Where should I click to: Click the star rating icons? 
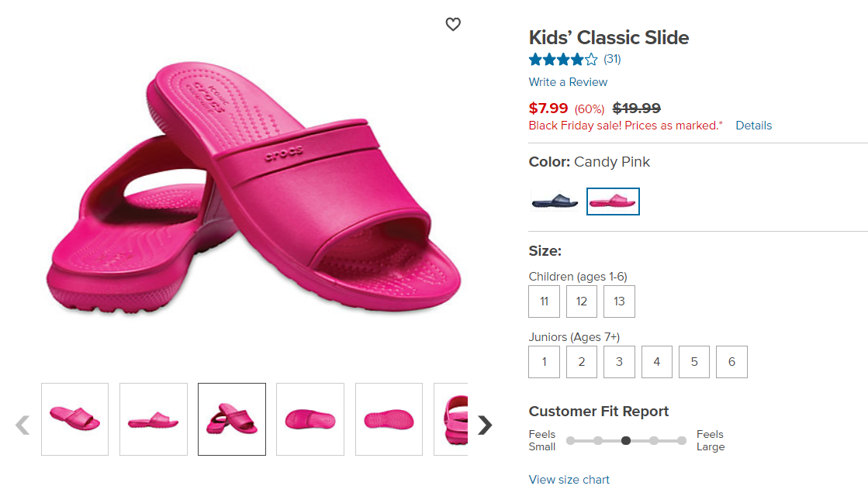tap(563, 59)
